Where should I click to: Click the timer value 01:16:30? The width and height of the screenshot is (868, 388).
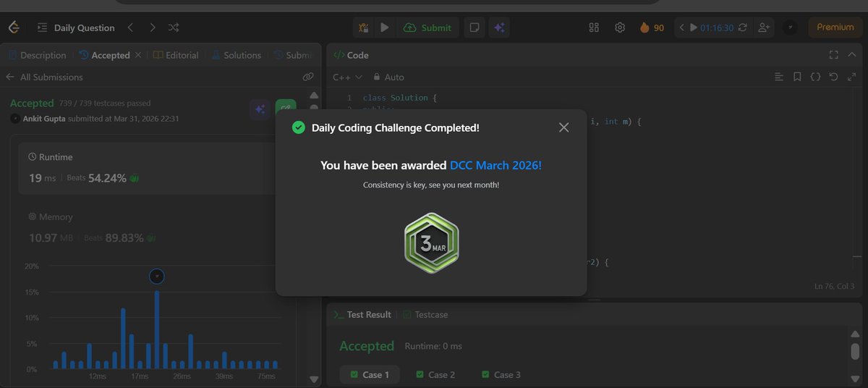coord(717,28)
